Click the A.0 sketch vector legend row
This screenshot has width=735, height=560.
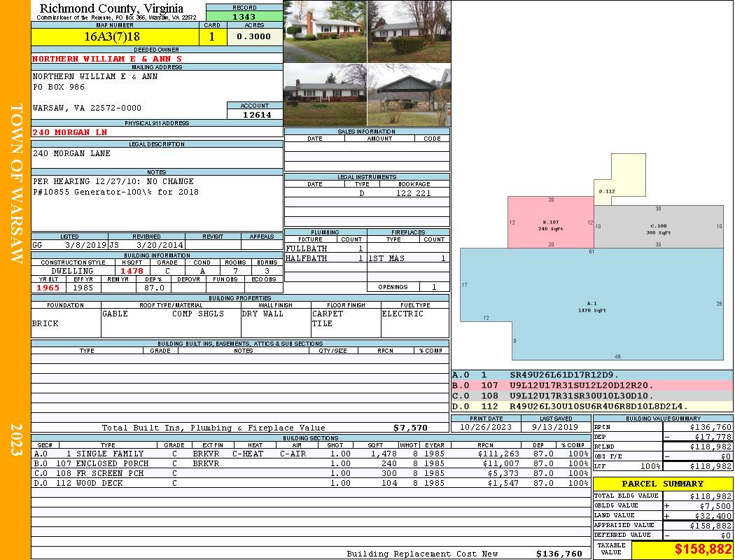coord(592,375)
